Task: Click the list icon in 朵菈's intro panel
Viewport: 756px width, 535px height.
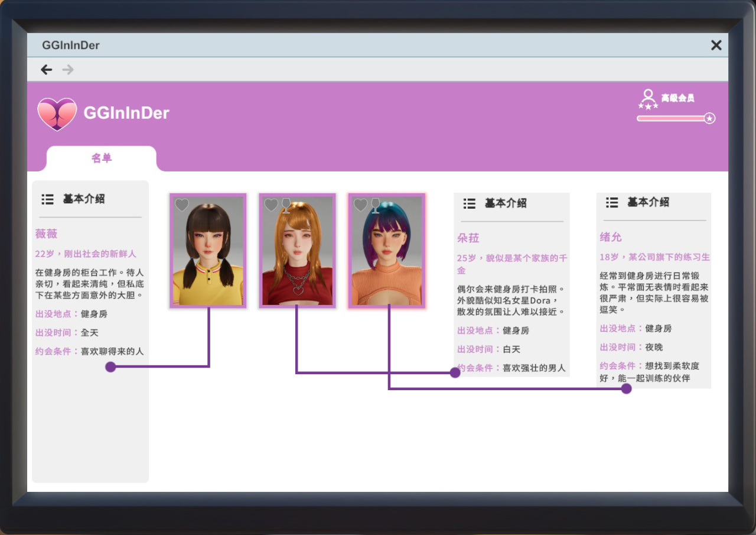Action: coord(469,203)
